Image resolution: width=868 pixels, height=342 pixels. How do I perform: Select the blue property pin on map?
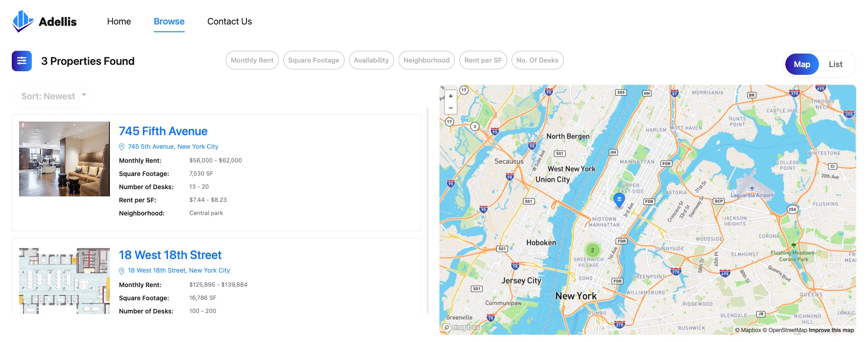click(x=619, y=200)
